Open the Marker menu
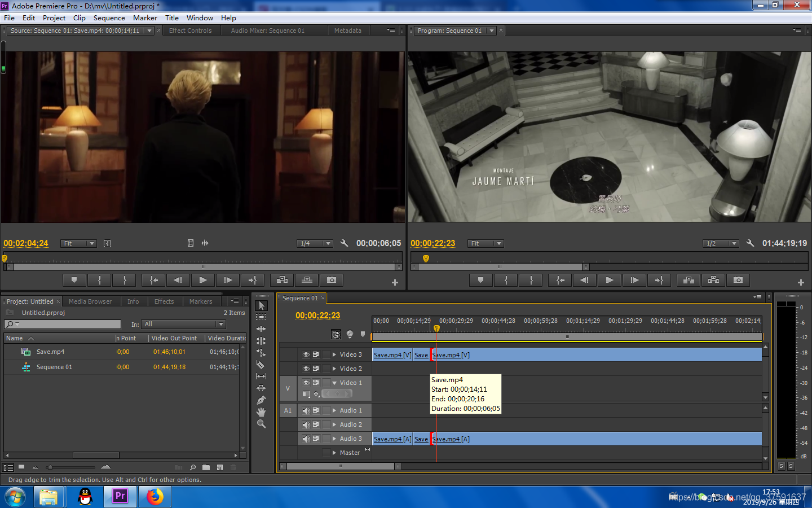Screen dimensions: 812x508 coord(145,17)
